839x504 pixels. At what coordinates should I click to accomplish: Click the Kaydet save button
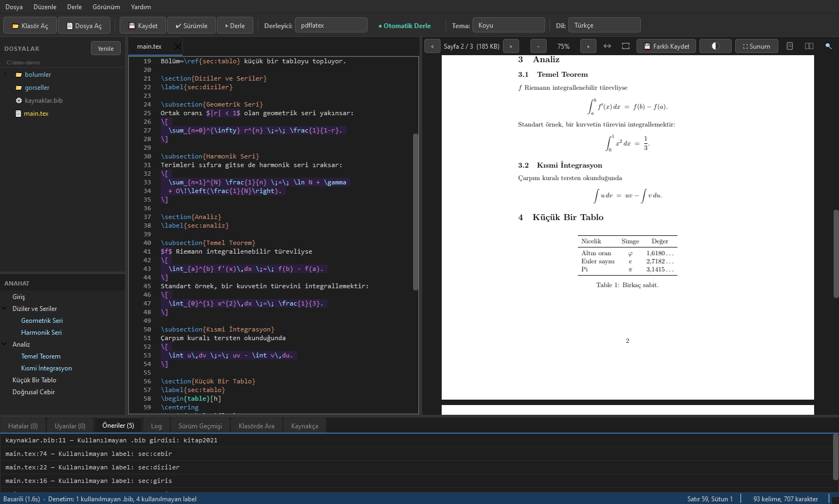pos(143,25)
